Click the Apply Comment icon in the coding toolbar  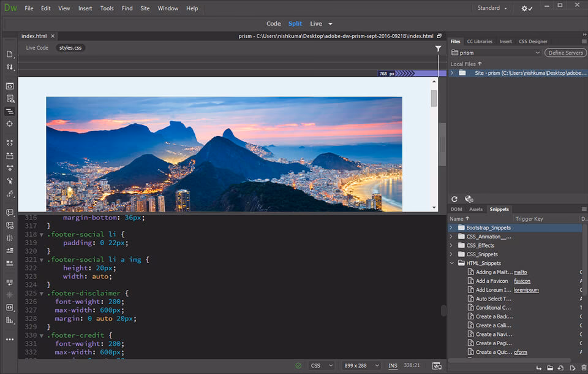click(9, 212)
